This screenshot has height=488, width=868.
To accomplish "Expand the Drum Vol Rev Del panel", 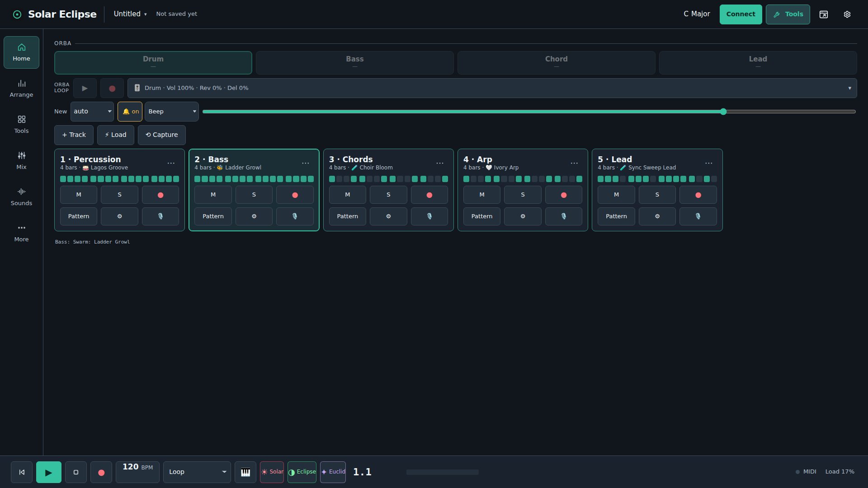I will (x=492, y=88).
